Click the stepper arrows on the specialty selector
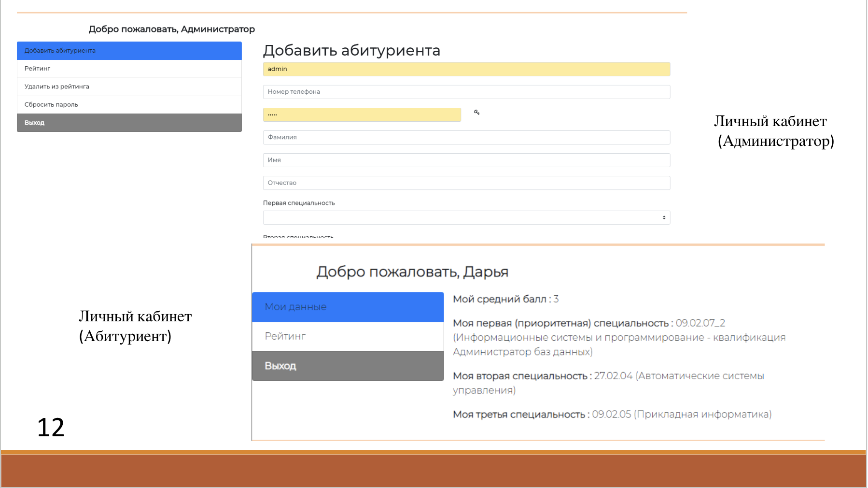The height and width of the screenshot is (488, 868). click(663, 217)
